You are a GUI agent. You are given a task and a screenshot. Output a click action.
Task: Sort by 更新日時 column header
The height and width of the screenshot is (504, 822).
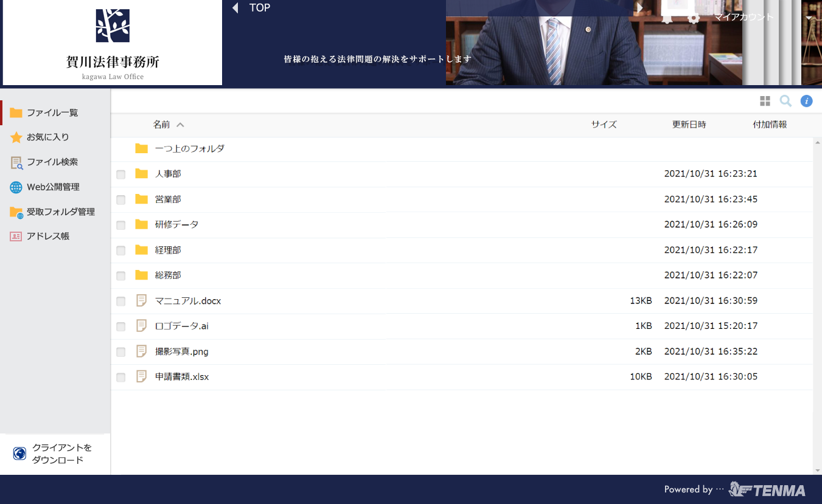pyautogui.click(x=689, y=125)
